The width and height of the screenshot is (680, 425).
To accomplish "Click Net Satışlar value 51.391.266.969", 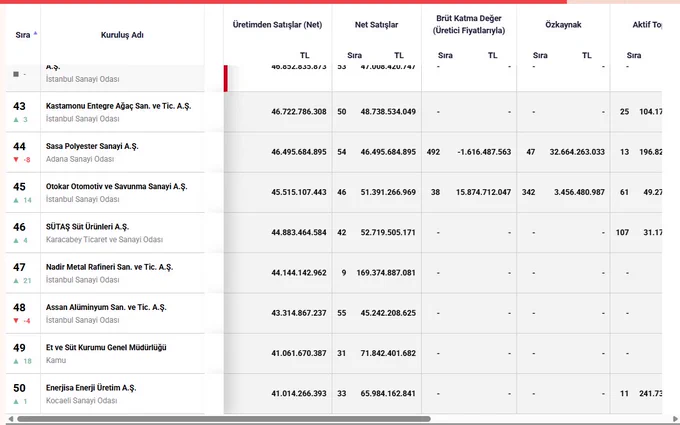I will [388, 192].
